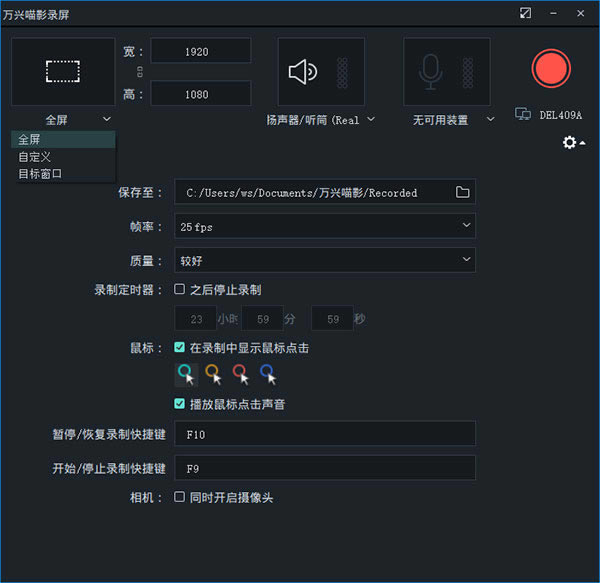Open the settings gear menu
600x583 pixels.
point(572,143)
